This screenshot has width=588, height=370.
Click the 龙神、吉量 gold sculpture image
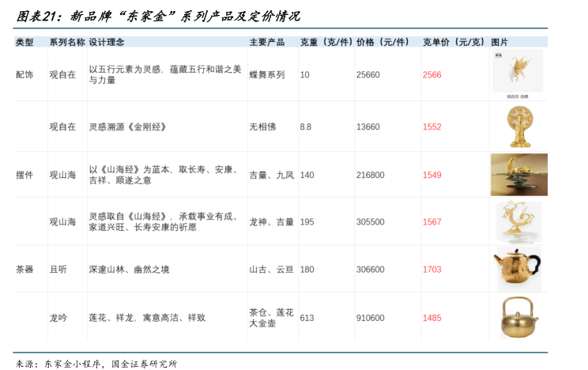(x=518, y=222)
